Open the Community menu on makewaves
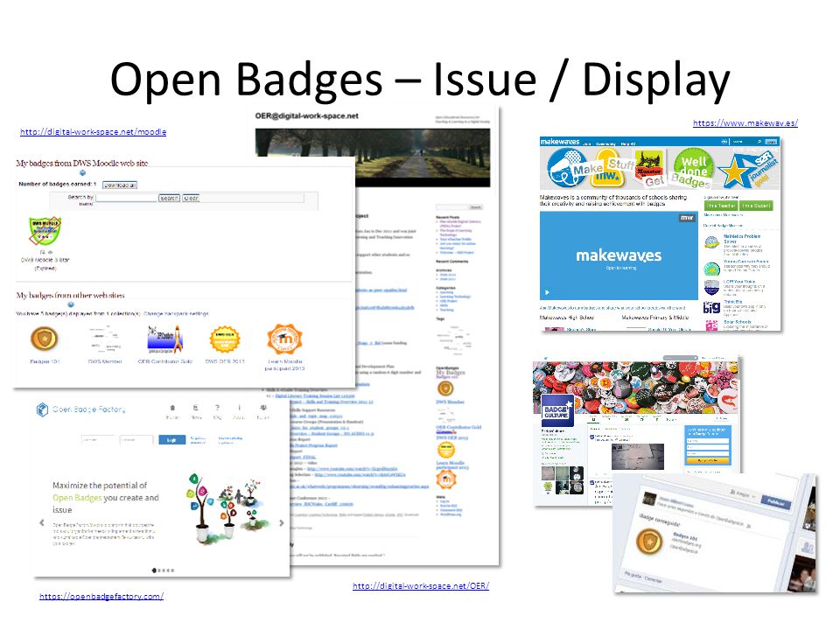The width and height of the screenshot is (840, 630). tap(605, 143)
